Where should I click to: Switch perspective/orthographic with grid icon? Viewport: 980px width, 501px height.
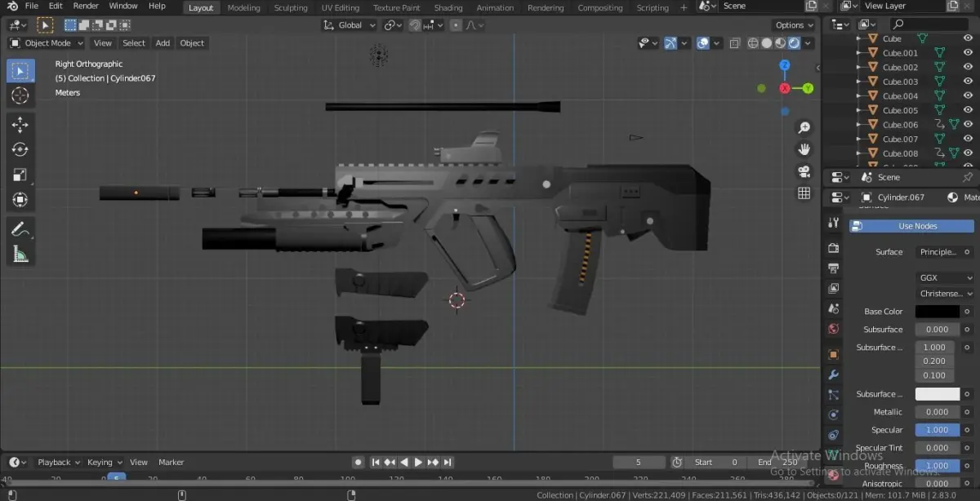pyautogui.click(x=804, y=193)
